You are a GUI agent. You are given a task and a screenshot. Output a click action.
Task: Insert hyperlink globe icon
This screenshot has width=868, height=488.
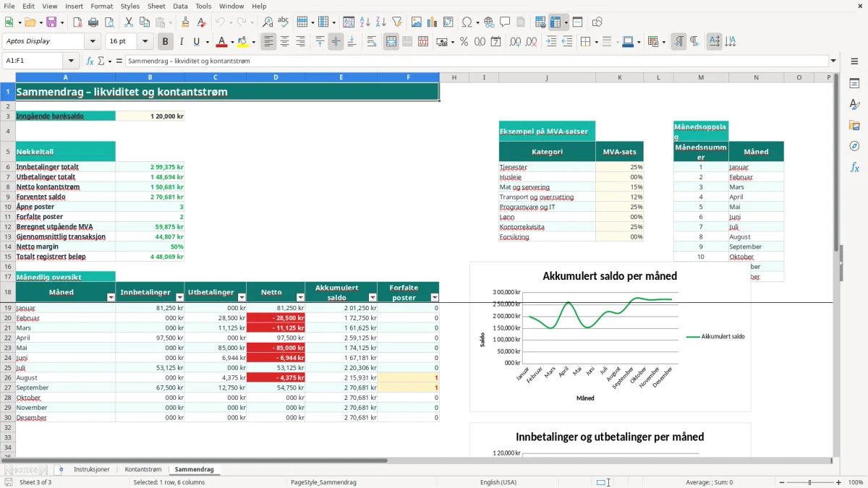[x=489, y=22]
